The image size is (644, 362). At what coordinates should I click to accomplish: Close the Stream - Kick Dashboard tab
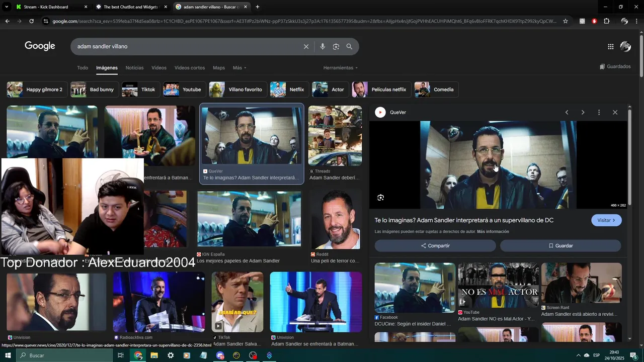86,7
